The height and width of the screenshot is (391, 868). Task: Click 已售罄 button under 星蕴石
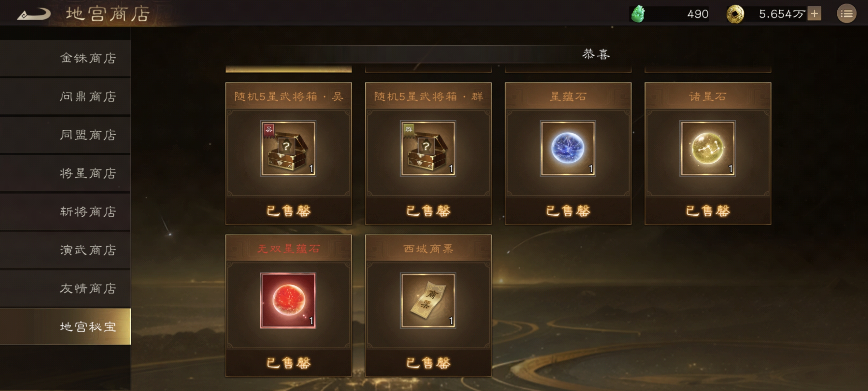(568, 211)
